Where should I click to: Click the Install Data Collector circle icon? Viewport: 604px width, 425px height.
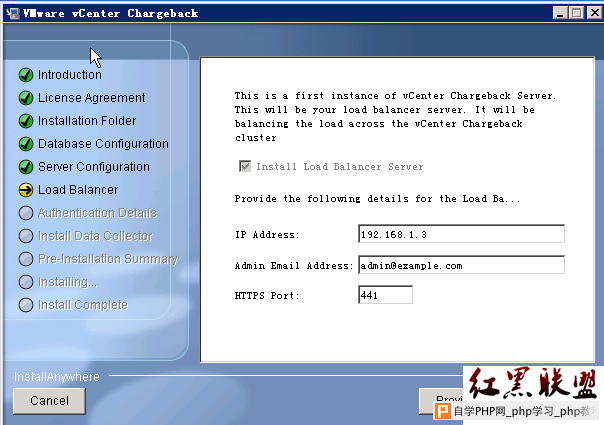coord(26,236)
